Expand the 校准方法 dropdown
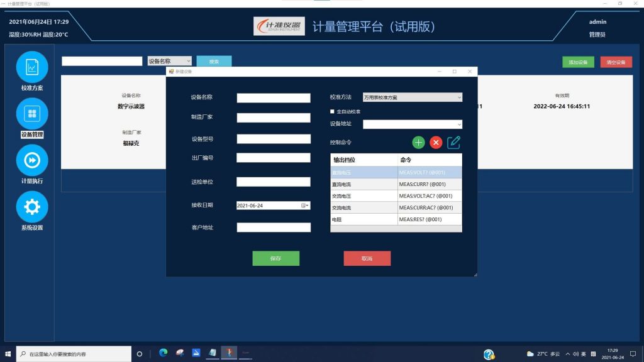Image resolution: width=644 pixels, height=362 pixels. (459, 97)
